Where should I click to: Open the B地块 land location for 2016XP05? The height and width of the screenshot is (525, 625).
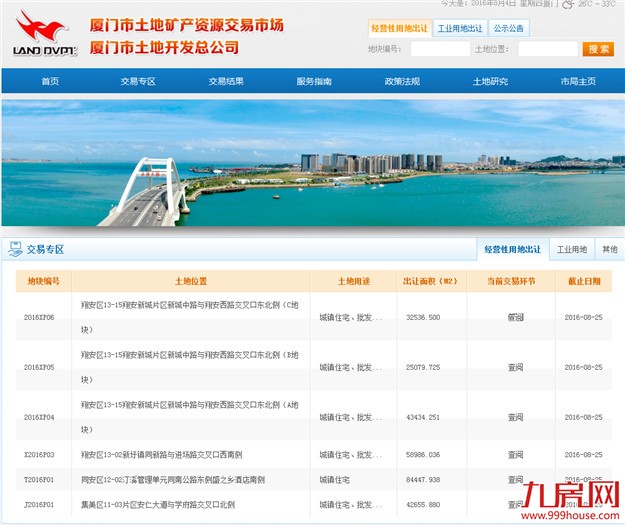[189, 367]
